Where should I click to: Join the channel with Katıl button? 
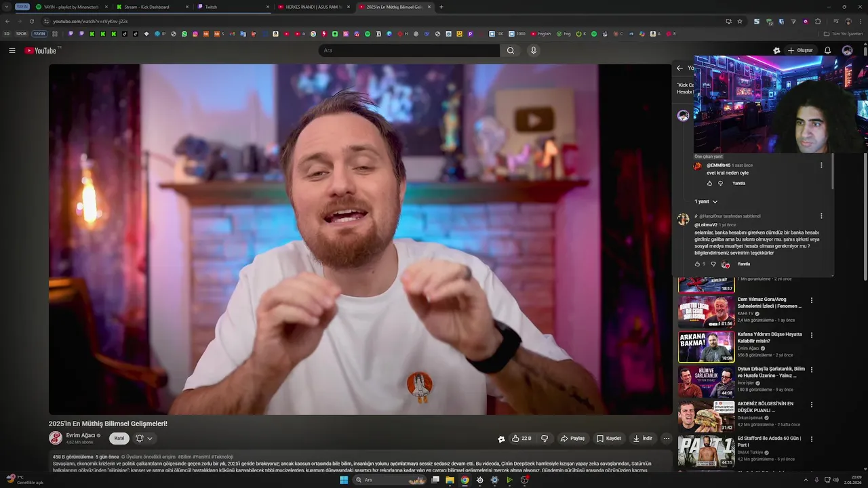click(x=119, y=439)
